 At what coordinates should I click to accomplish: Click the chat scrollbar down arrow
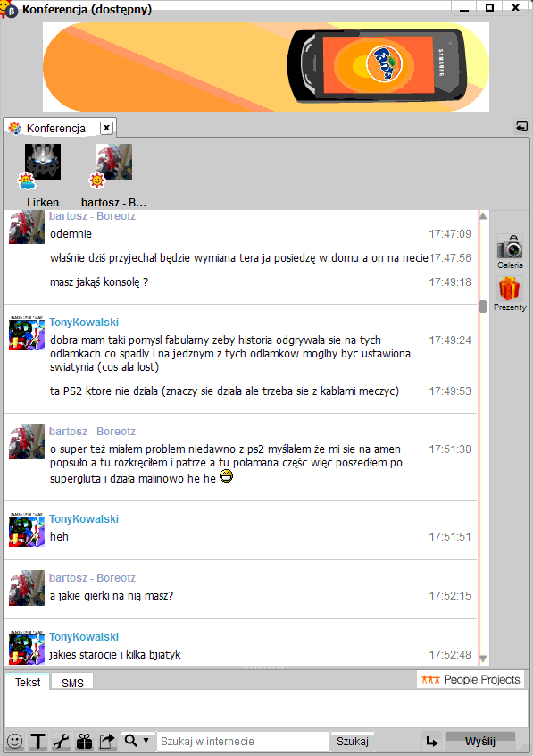click(483, 658)
